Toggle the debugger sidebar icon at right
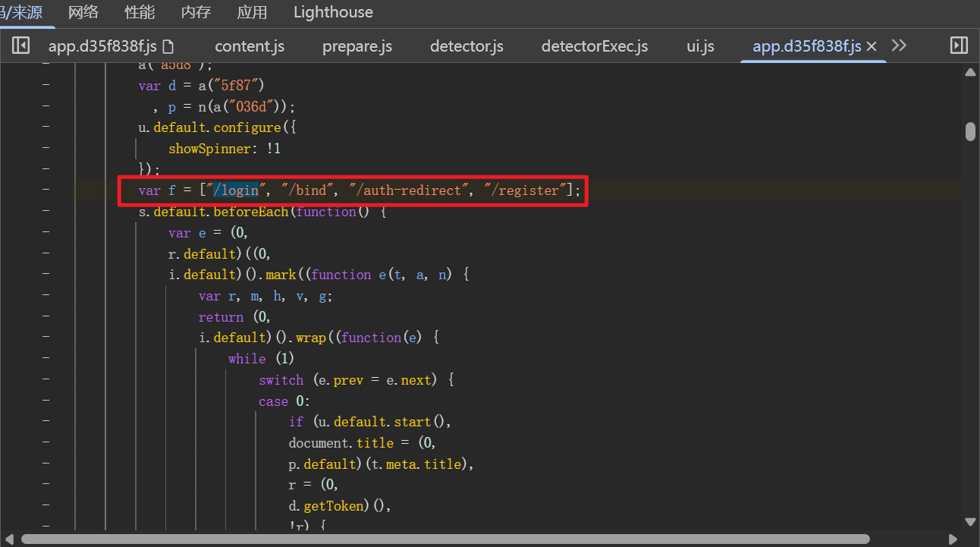Image resolution: width=980 pixels, height=547 pixels. tap(959, 46)
